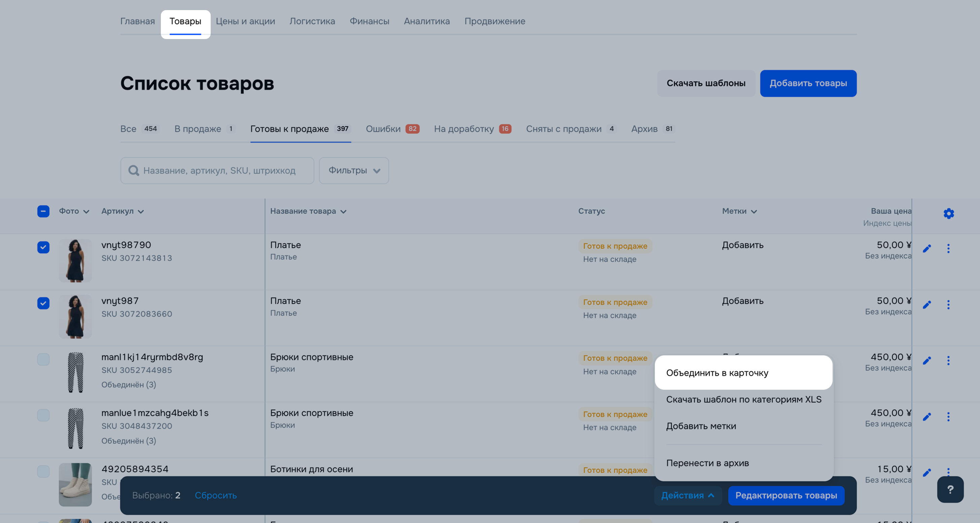
Task: Click Добавить товары button
Action: tap(808, 83)
